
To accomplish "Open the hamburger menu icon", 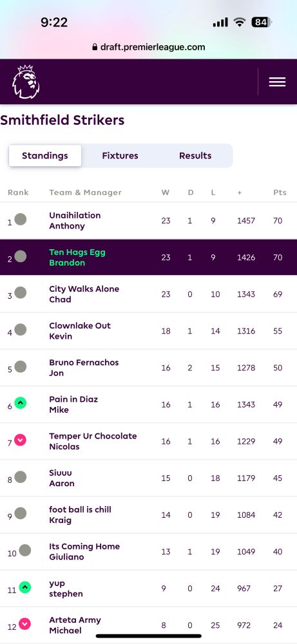I will point(277,82).
